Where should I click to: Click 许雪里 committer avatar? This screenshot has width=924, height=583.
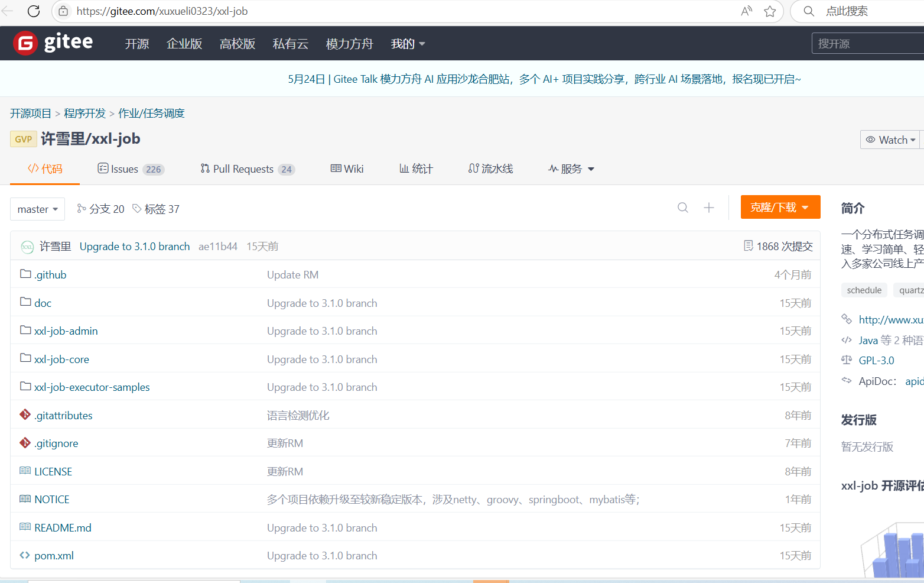(x=27, y=247)
